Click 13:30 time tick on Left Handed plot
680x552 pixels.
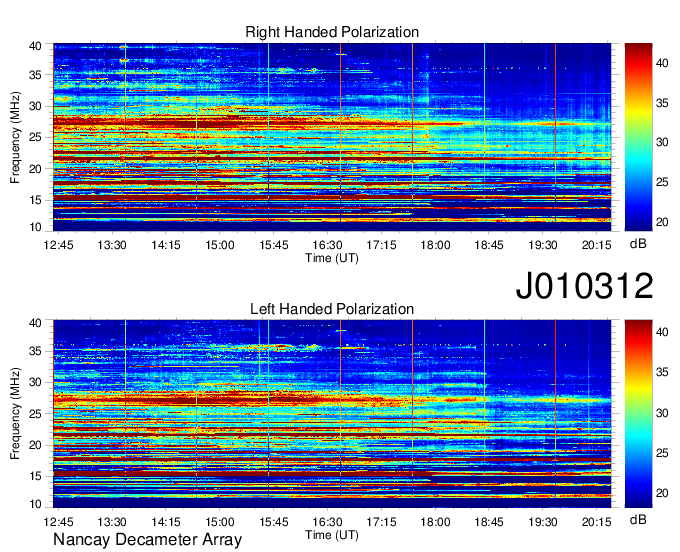tap(112, 522)
